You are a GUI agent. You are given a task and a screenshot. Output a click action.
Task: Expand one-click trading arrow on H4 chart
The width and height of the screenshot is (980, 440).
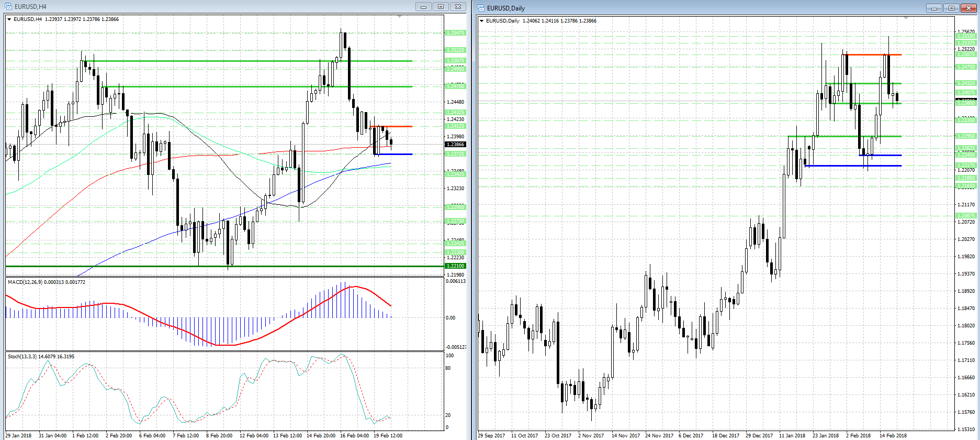[x=9, y=19]
